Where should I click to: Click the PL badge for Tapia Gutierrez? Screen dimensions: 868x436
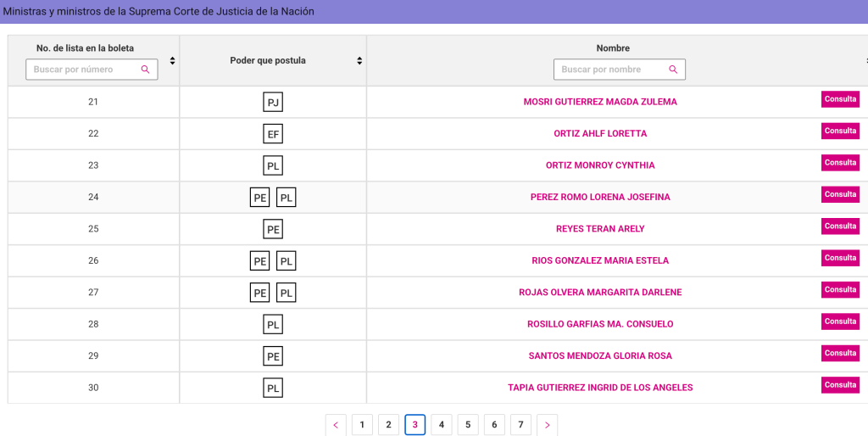[x=273, y=388]
